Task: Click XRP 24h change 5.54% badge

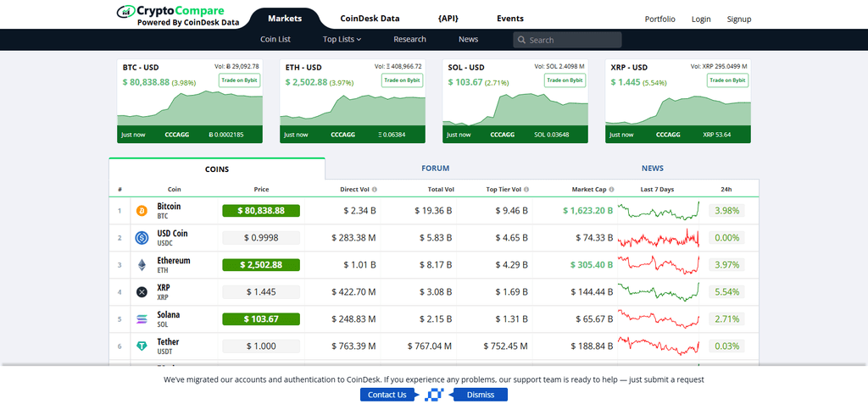Action: click(726, 292)
